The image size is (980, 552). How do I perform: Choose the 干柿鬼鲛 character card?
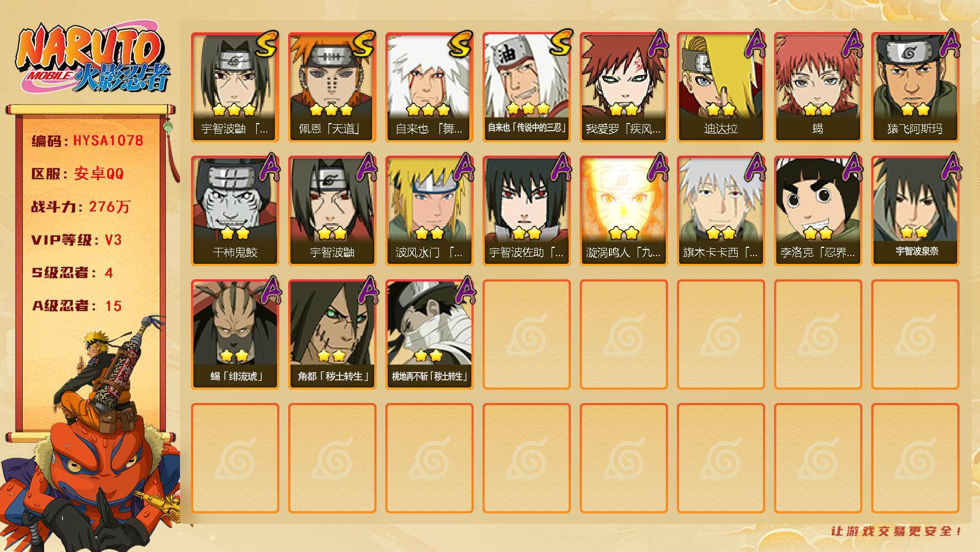pyautogui.click(x=235, y=211)
